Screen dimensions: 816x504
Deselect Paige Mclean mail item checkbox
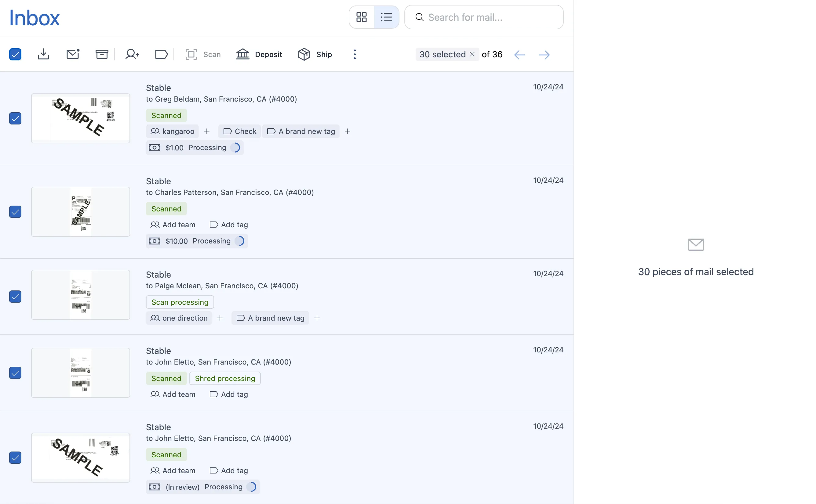[15, 296]
